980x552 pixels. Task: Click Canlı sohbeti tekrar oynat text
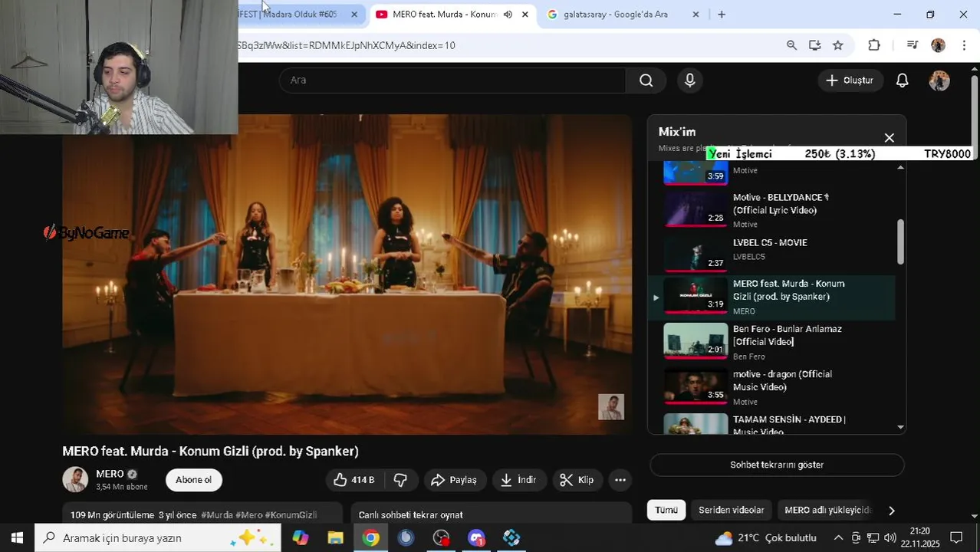click(x=410, y=515)
